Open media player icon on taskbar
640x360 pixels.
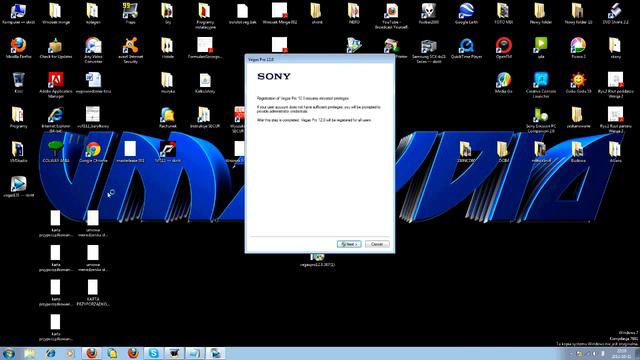(70, 353)
